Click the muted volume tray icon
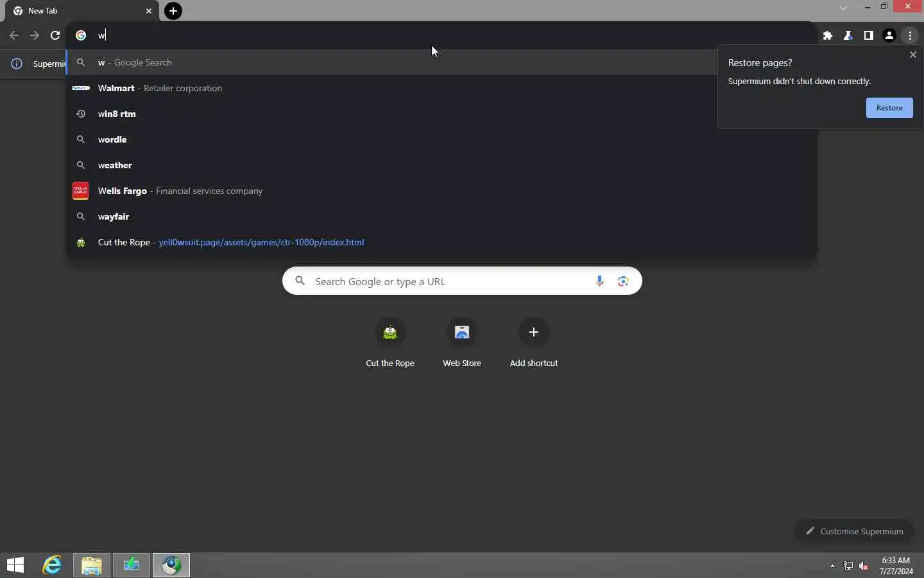The width and height of the screenshot is (924, 578). (864, 566)
